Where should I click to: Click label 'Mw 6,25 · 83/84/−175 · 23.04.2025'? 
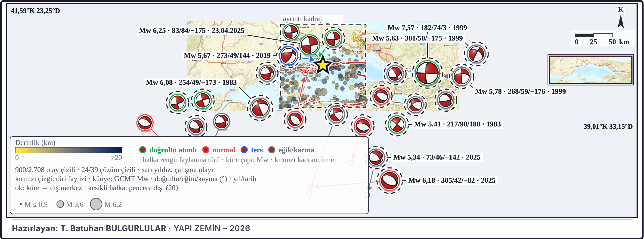coord(192,31)
